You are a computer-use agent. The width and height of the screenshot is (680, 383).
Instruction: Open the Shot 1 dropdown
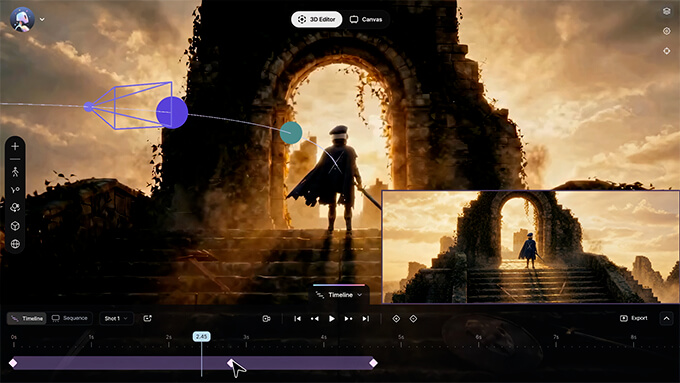116,318
